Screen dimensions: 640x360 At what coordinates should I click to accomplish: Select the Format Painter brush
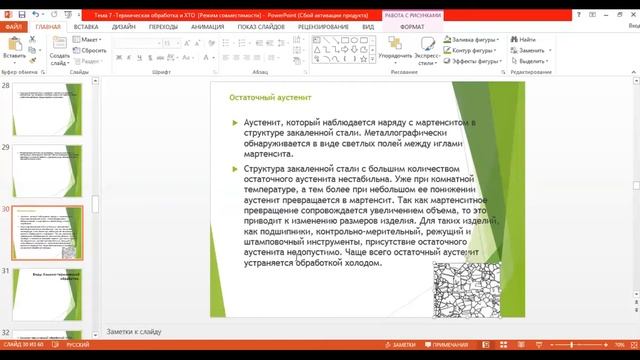32,60
